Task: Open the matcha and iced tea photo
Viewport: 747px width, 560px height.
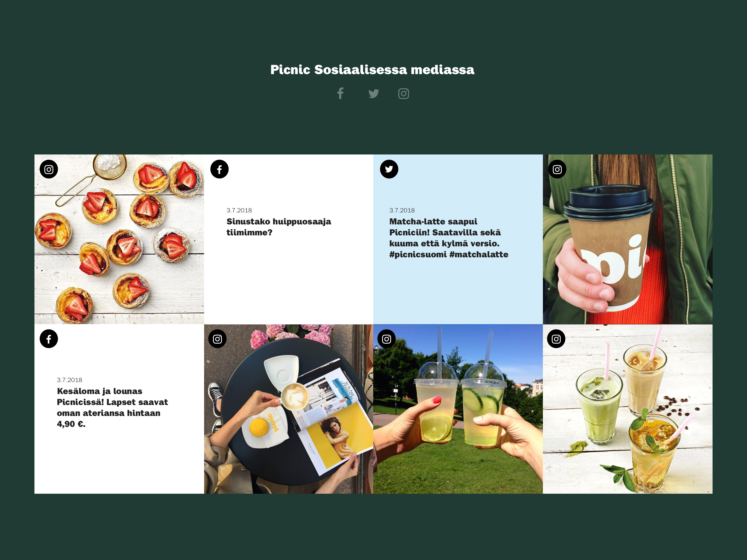Action: pyautogui.click(x=628, y=409)
